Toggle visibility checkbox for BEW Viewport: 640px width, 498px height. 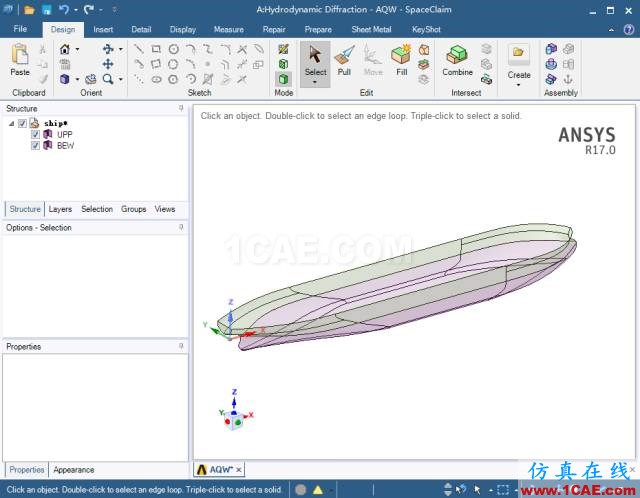pyautogui.click(x=35, y=146)
